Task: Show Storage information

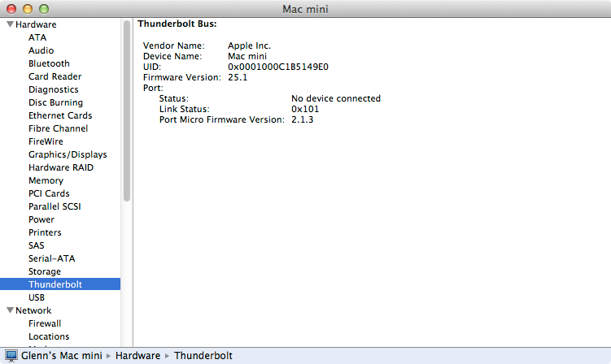Action: tap(45, 271)
